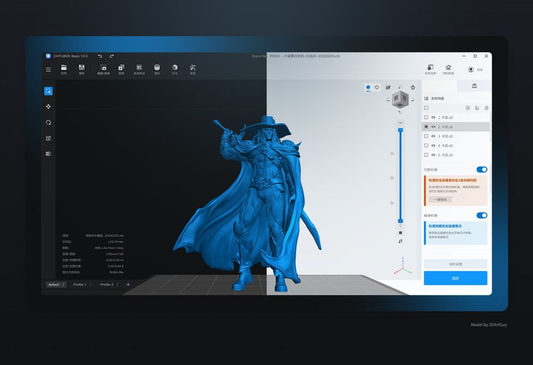Click the Dig hole sphere icon
The width and height of the screenshot is (533, 365).
click(175, 68)
